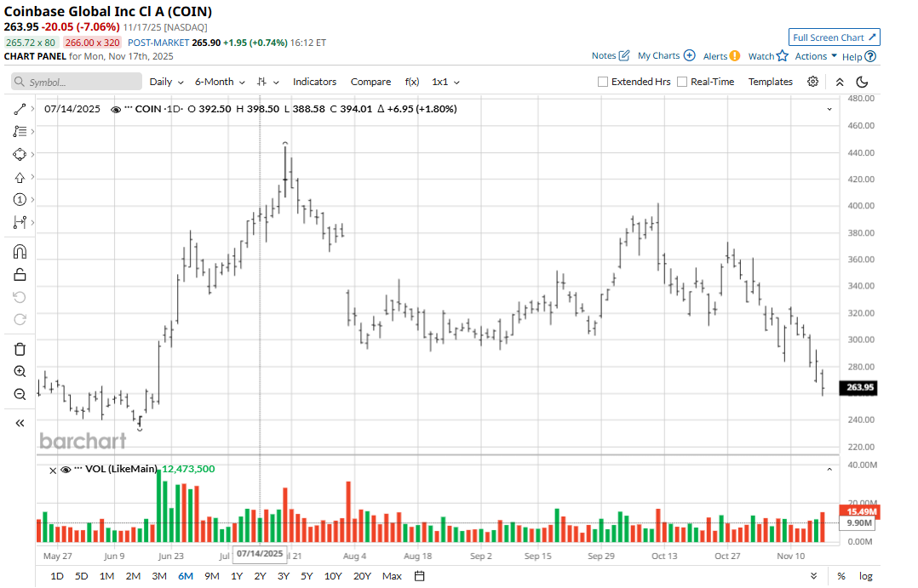Select the trend line drawing tool
This screenshot has width=918, height=588.
coord(20,109)
